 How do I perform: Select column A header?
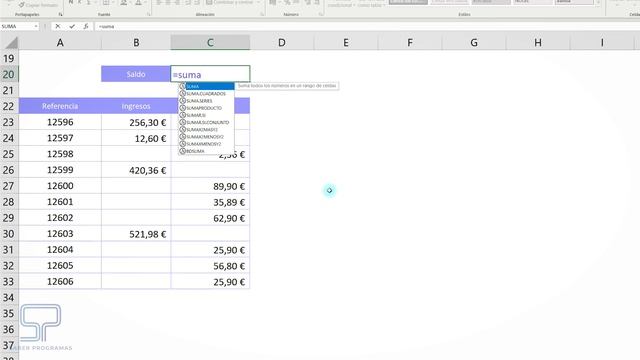60,42
